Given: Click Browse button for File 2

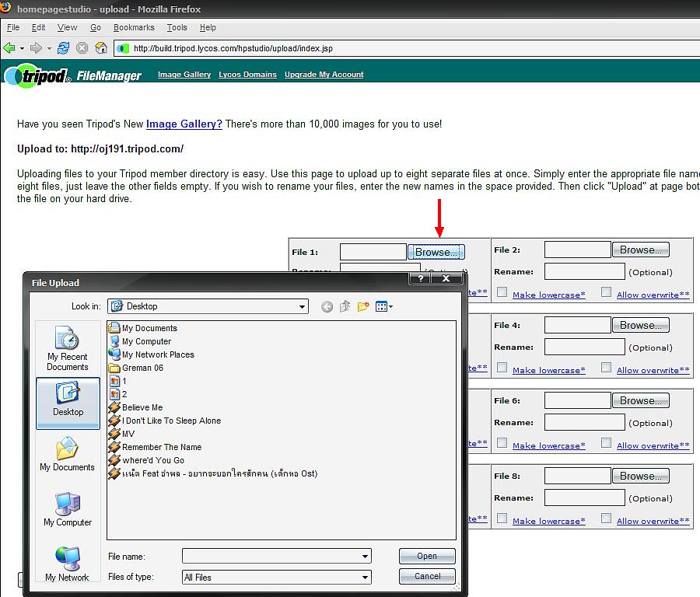Looking at the screenshot, I should click(641, 250).
